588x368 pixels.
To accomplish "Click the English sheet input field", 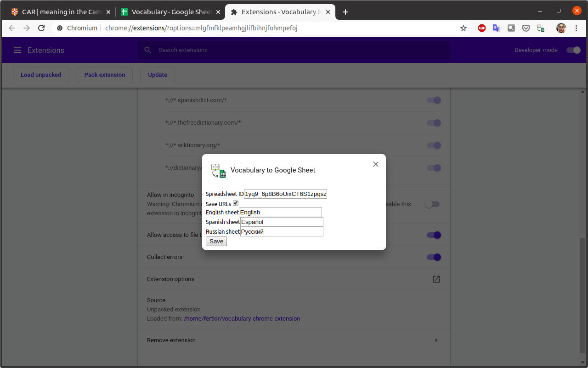I will point(281,212).
